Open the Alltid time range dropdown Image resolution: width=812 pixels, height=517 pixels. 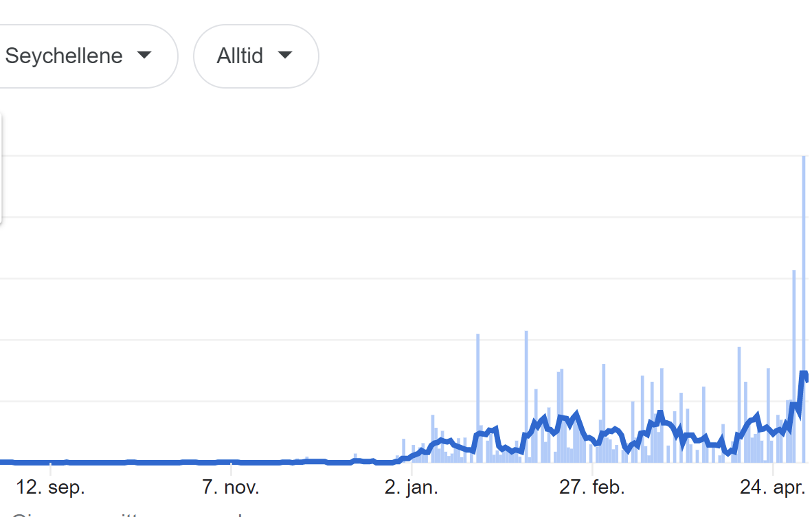pos(256,56)
